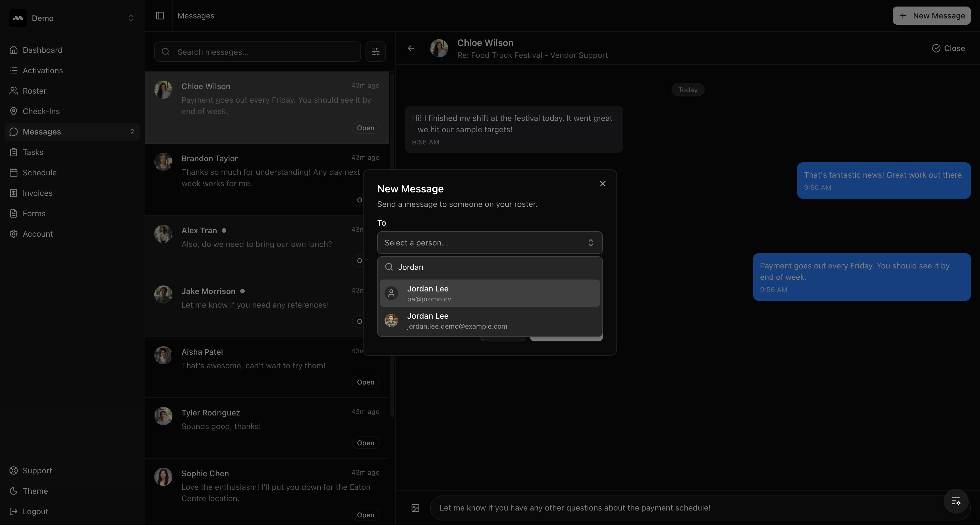Navigate to Schedule in the sidebar

coord(40,173)
